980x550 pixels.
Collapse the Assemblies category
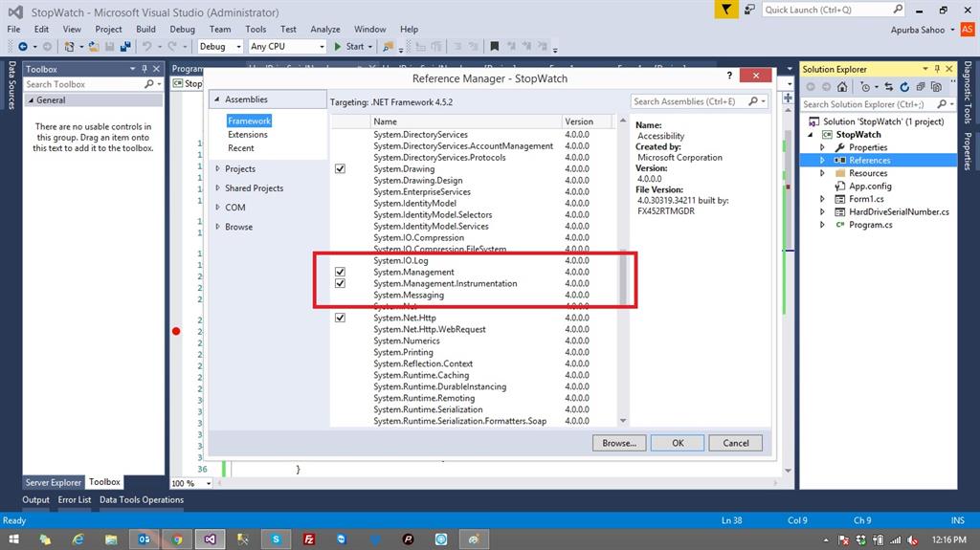(217, 99)
